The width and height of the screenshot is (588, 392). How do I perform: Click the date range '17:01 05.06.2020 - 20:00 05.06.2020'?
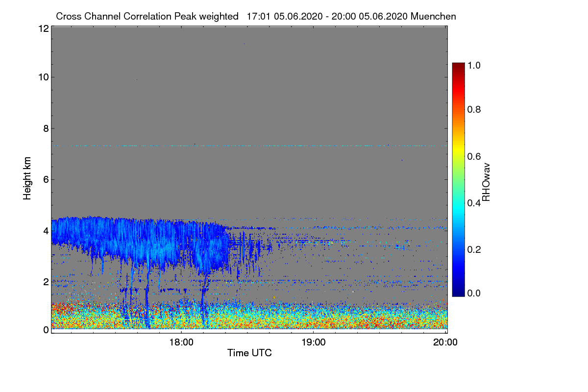[x=327, y=16]
